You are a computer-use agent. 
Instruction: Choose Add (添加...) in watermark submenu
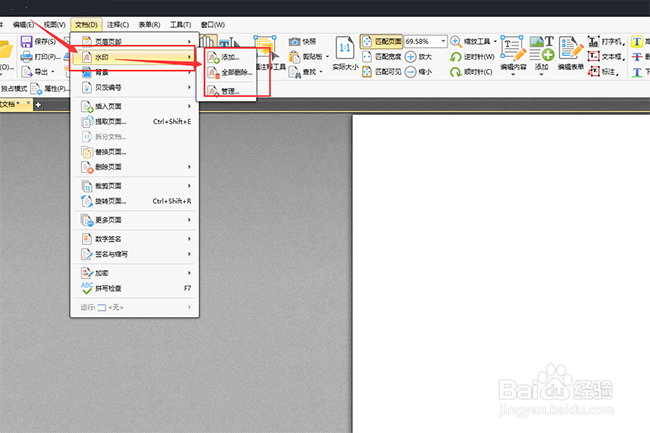tap(230, 57)
